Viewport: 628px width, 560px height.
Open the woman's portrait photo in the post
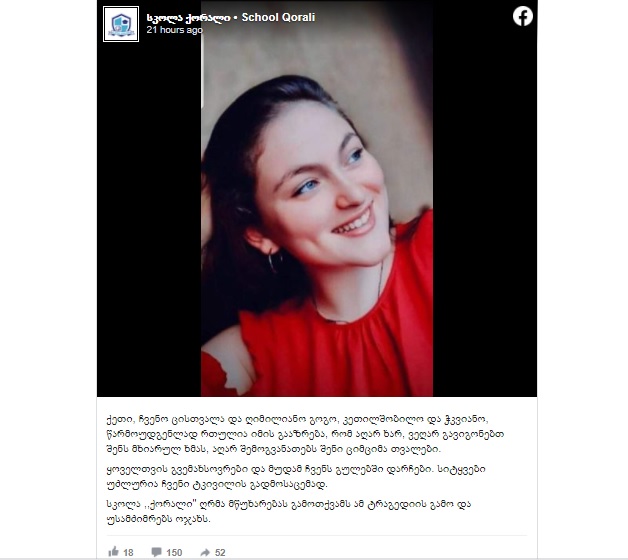(317, 198)
